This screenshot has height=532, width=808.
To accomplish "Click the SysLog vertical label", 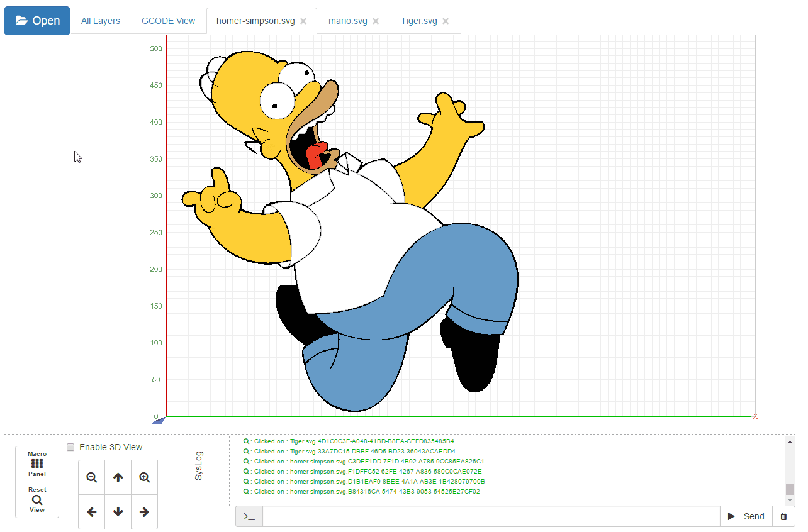I will click(199, 465).
